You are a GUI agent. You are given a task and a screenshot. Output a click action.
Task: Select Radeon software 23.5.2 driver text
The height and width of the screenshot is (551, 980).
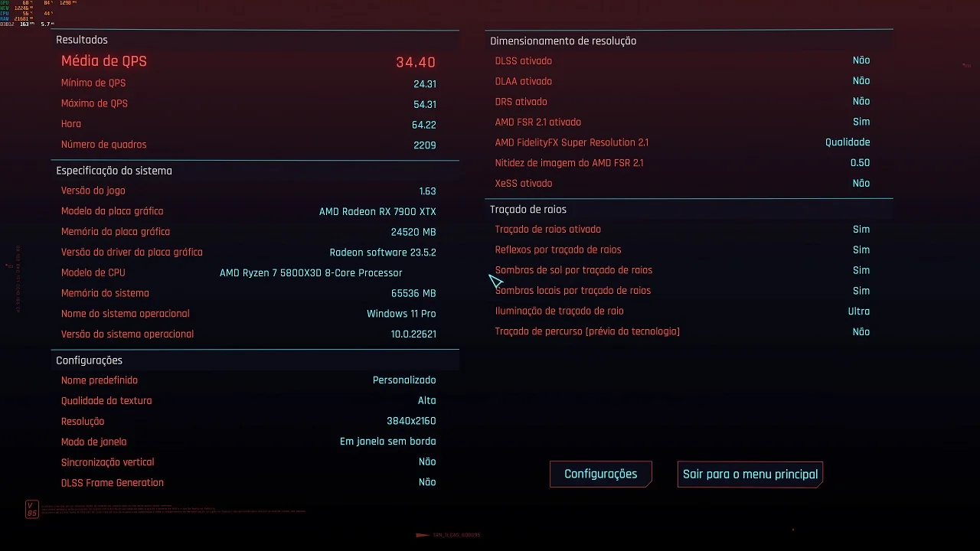(383, 253)
